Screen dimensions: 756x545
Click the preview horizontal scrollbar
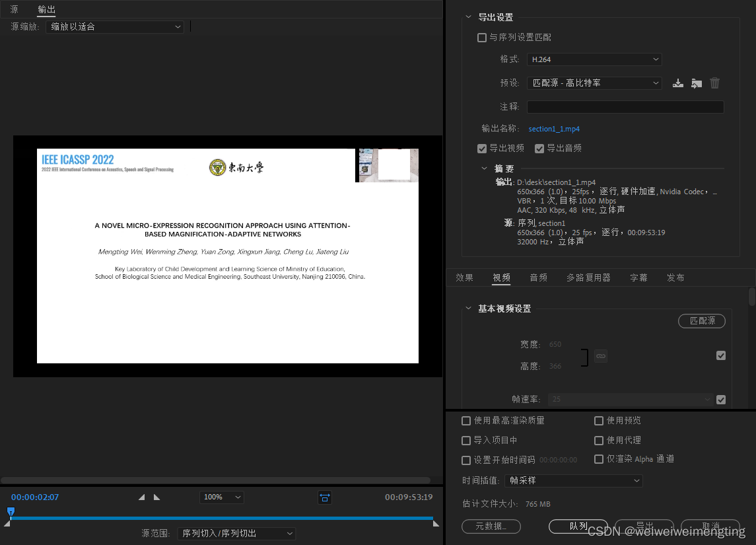tap(215, 480)
